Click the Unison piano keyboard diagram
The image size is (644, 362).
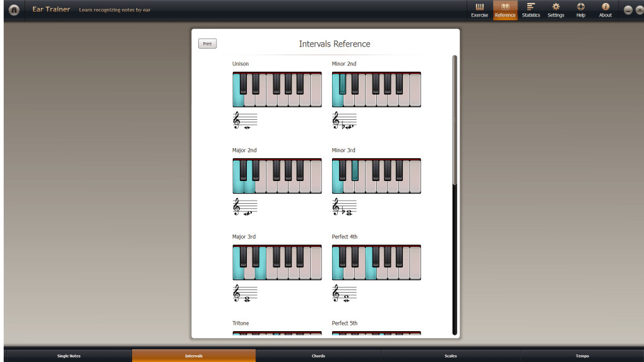277,90
